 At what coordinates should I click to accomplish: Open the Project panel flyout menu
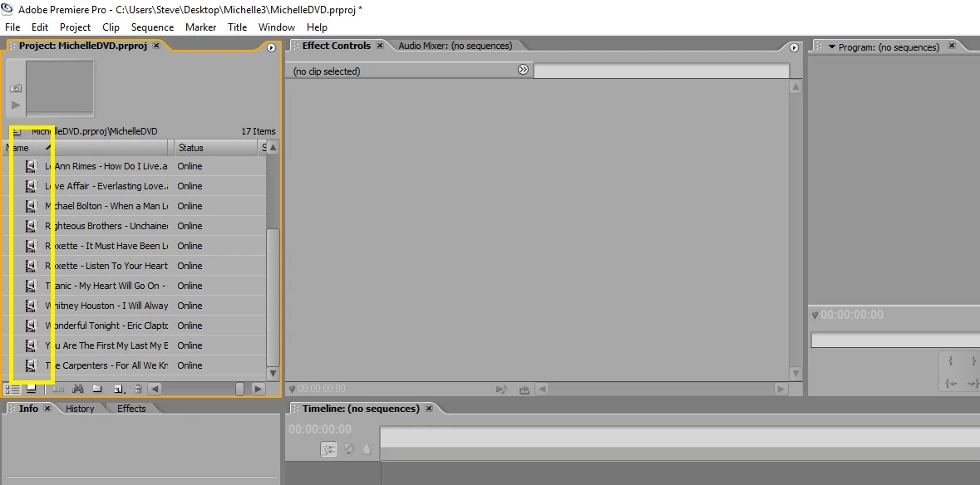coord(271,47)
